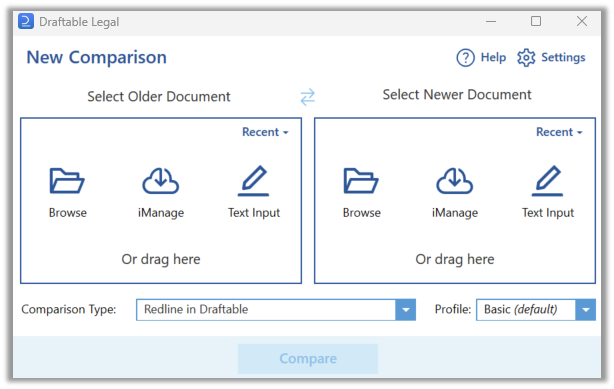Click the Browse folder icon for older document

click(x=67, y=181)
